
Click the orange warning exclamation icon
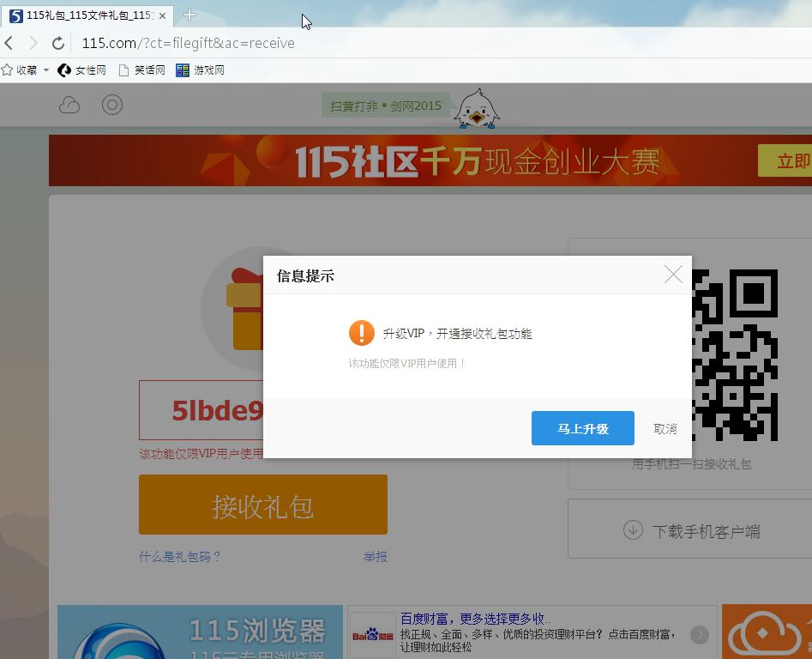click(x=362, y=333)
